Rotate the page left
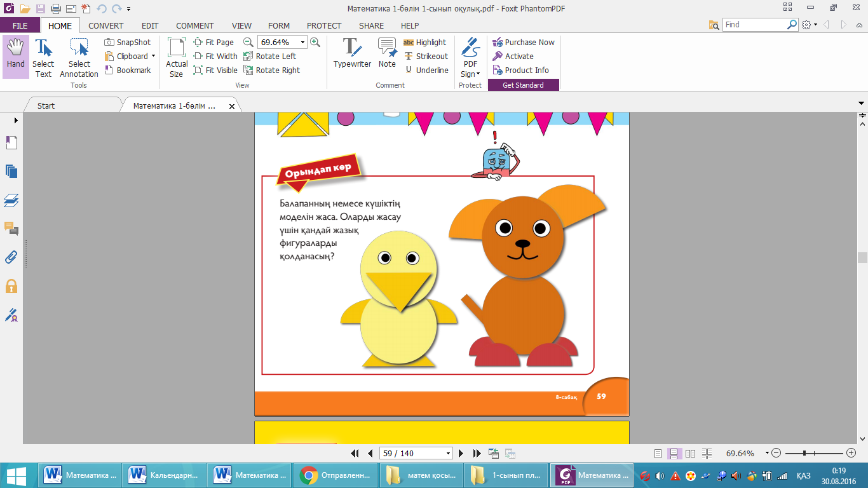Viewport: 868px width, 488px height. [x=270, y=56]
